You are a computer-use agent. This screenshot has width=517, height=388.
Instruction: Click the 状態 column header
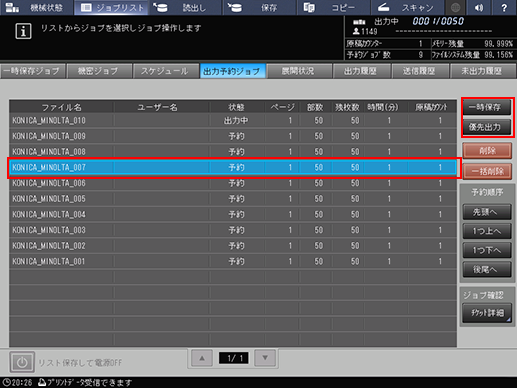[237, 107]
